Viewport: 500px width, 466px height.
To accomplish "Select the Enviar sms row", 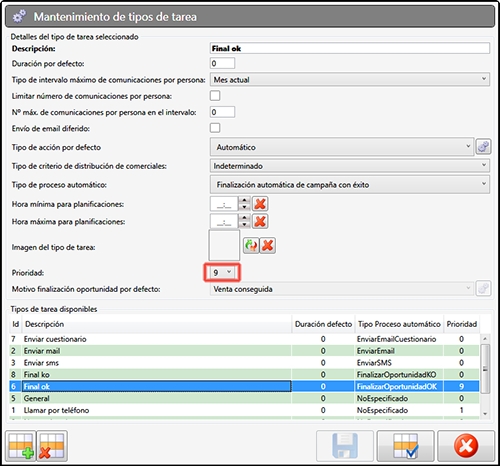I will click(x=244, y=363).
